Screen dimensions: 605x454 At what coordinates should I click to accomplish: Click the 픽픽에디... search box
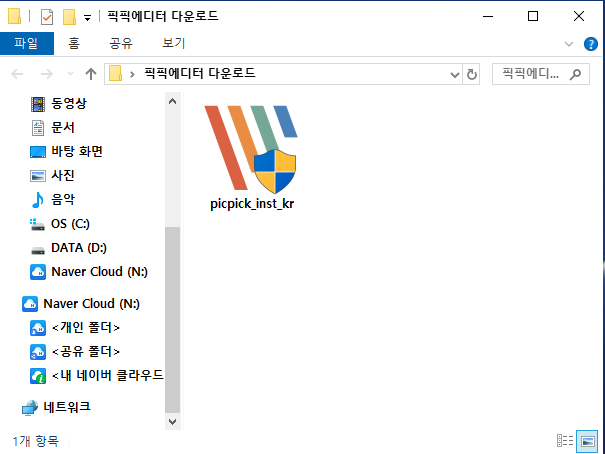tap(541, 74)
